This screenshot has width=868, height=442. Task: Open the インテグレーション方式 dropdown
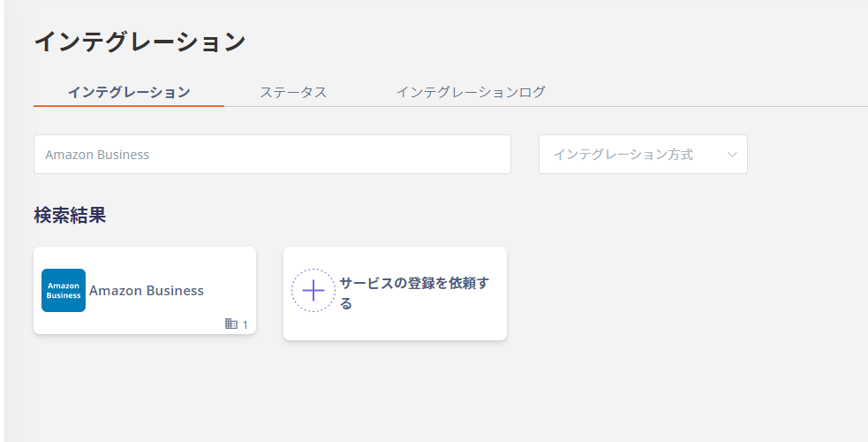coord(643,154)
